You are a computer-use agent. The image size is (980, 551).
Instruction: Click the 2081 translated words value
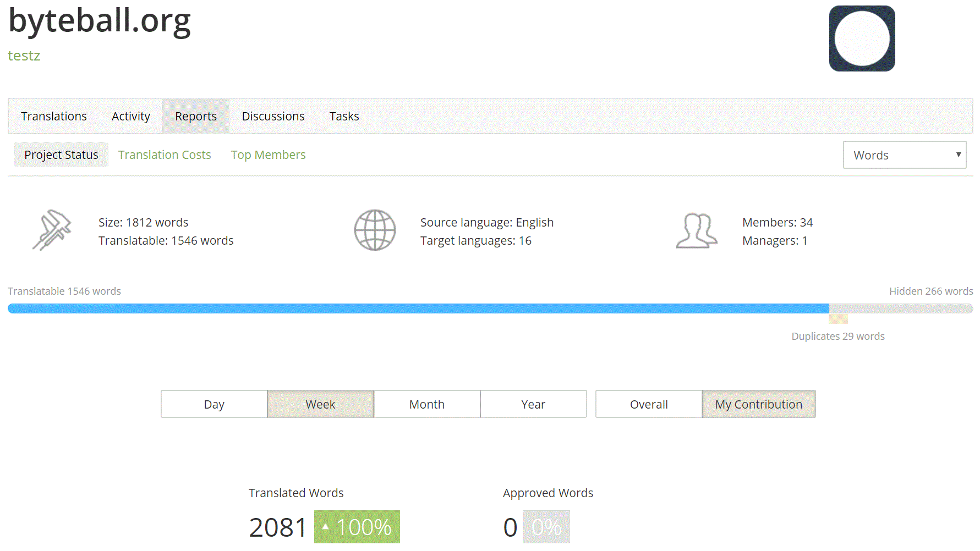click(278, 527)
